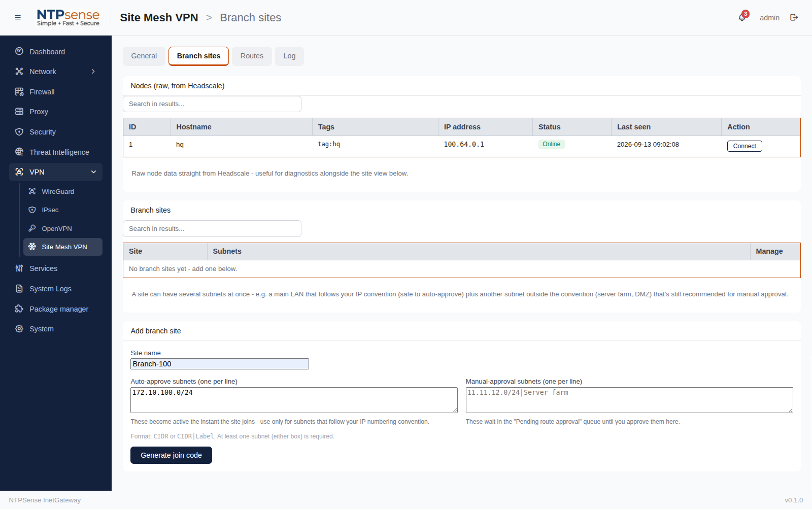
Task: Click the Status column header
Action: coord(572,127)
